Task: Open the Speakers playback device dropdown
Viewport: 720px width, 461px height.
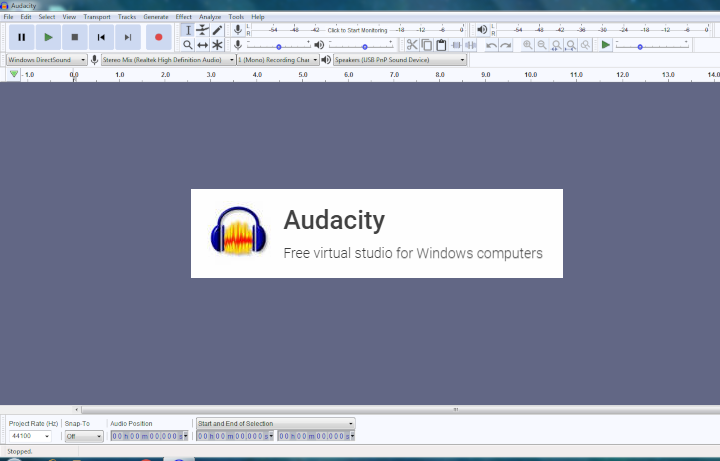Action: click(x=399, y=60)
